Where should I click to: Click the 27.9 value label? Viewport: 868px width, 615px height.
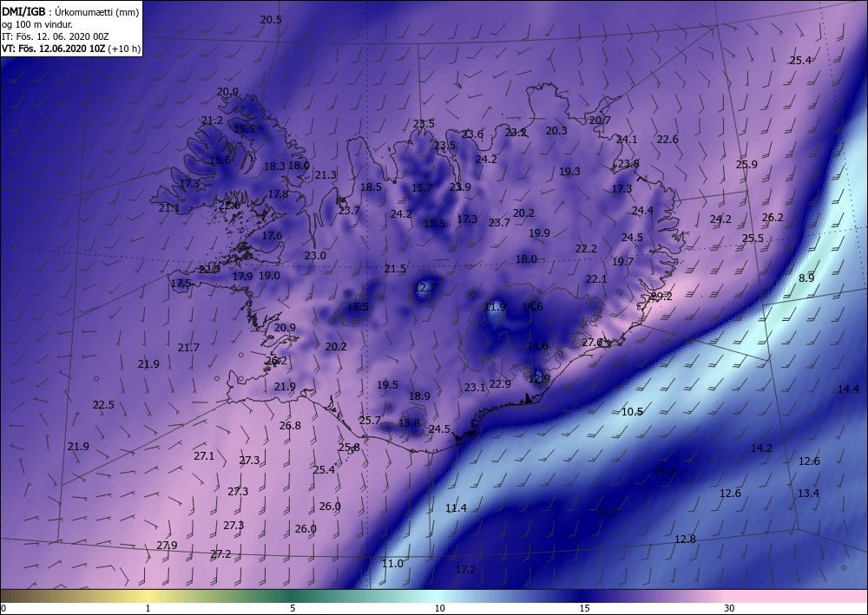click(167, 545)
